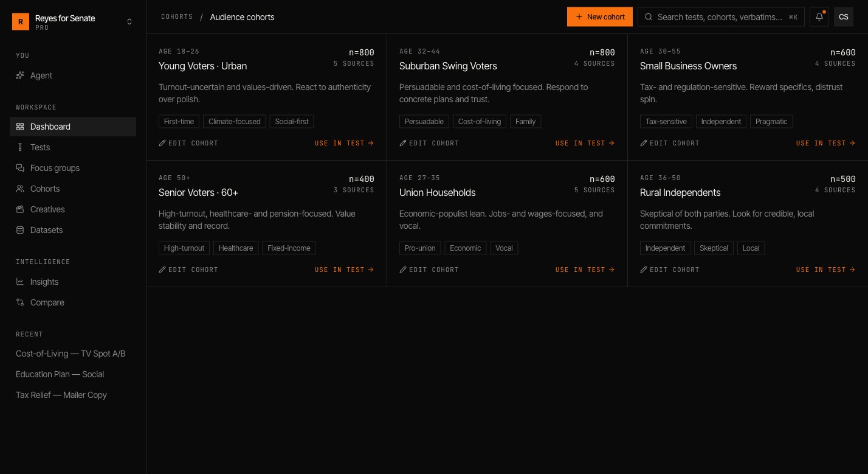Click pencil icon on Young Voters · Urban
868x474 pixels.
[162, 143]
